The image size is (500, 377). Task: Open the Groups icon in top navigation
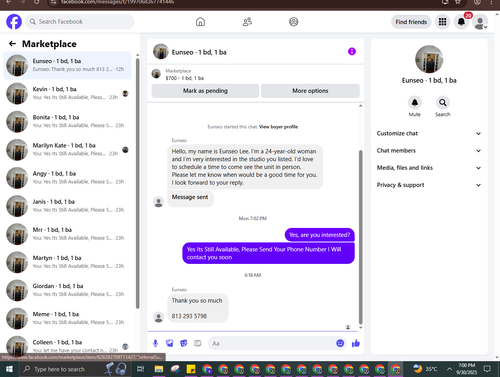tap(294, 22)
